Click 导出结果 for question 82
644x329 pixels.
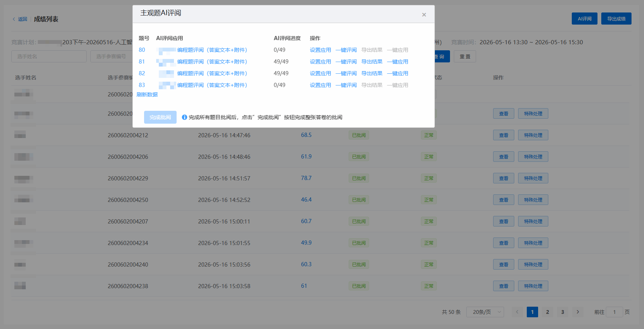pyautogui.click(x=372, y=73)
